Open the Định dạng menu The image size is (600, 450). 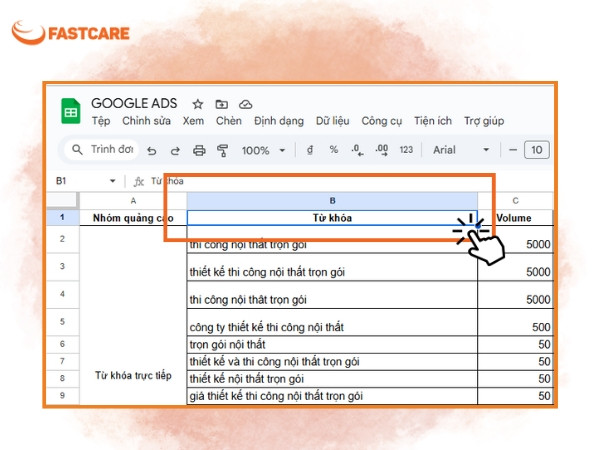coord(279,121)
